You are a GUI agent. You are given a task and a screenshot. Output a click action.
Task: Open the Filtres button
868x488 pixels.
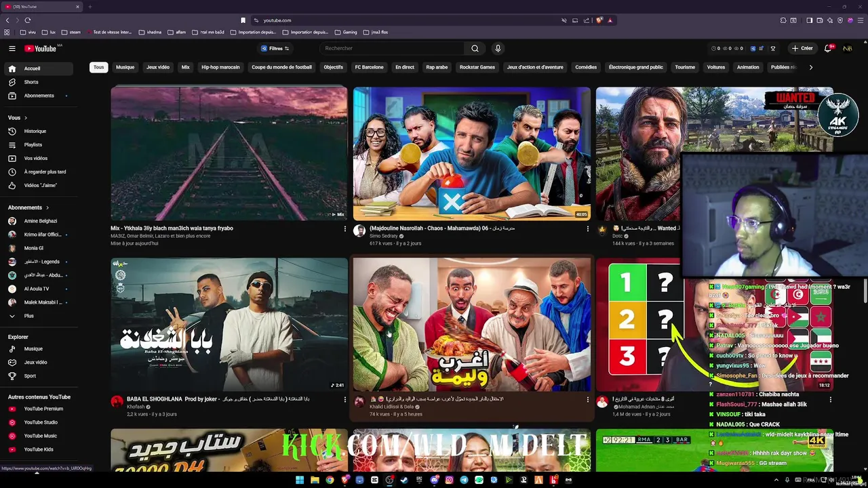(275, 48)
